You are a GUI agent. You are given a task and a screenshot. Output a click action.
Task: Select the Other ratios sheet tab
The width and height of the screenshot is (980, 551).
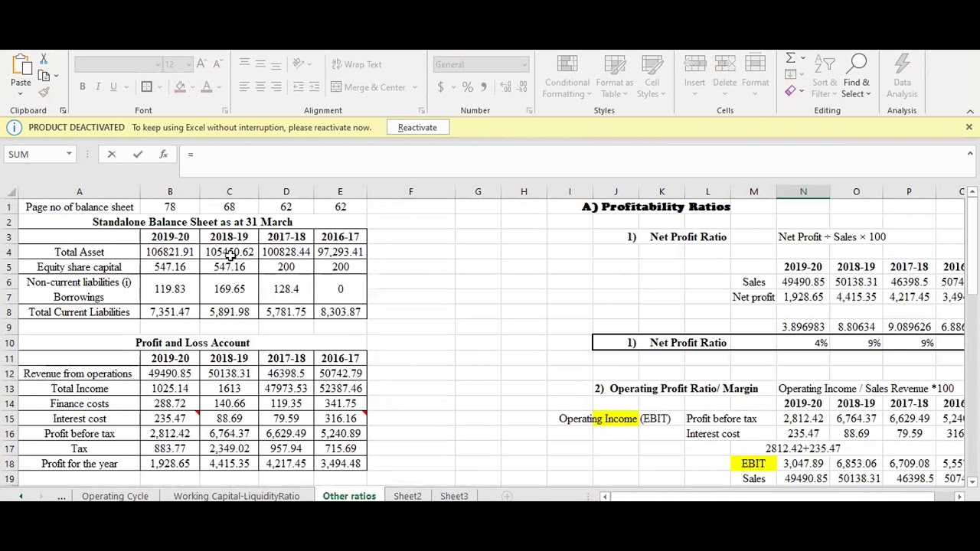point(349,496)
